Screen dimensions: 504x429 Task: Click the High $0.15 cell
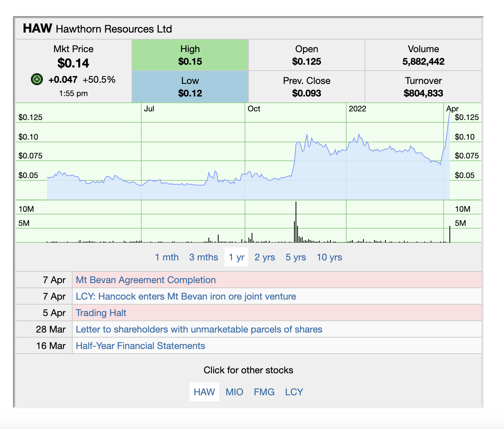tap(190, 55)
